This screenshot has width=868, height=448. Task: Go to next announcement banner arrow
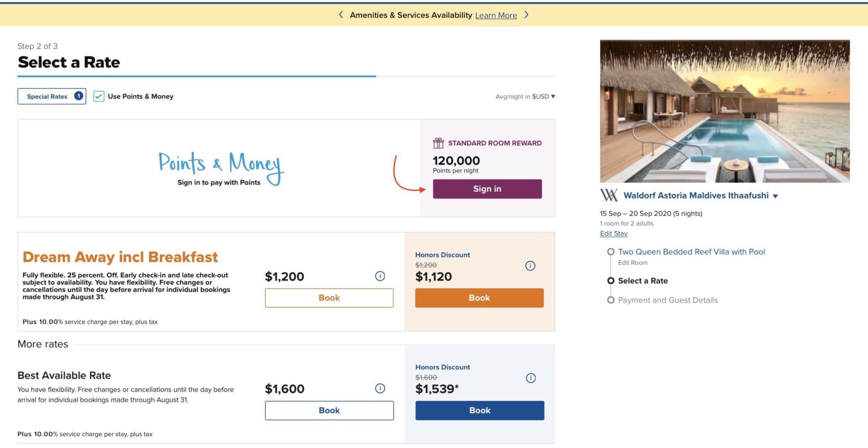(526, 15)
